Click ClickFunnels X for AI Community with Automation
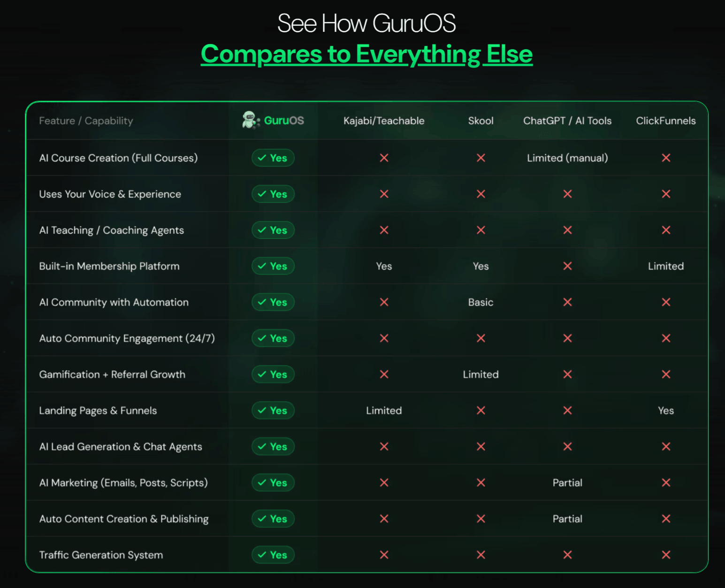725x588 pixels. point(666,302)
